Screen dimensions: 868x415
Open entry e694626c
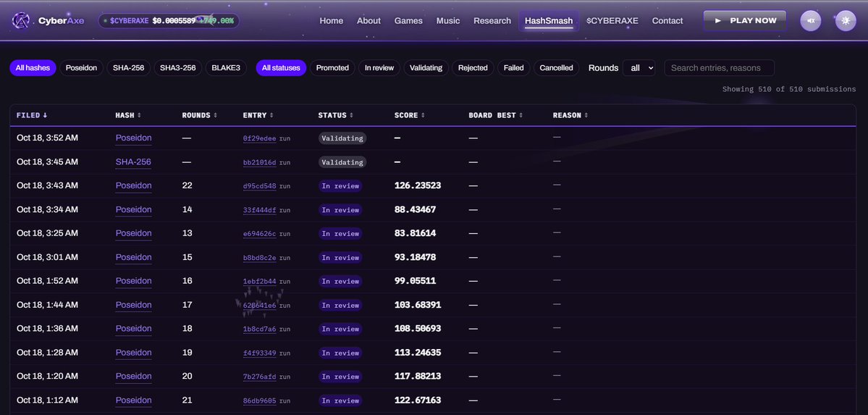tap(259, 234)
